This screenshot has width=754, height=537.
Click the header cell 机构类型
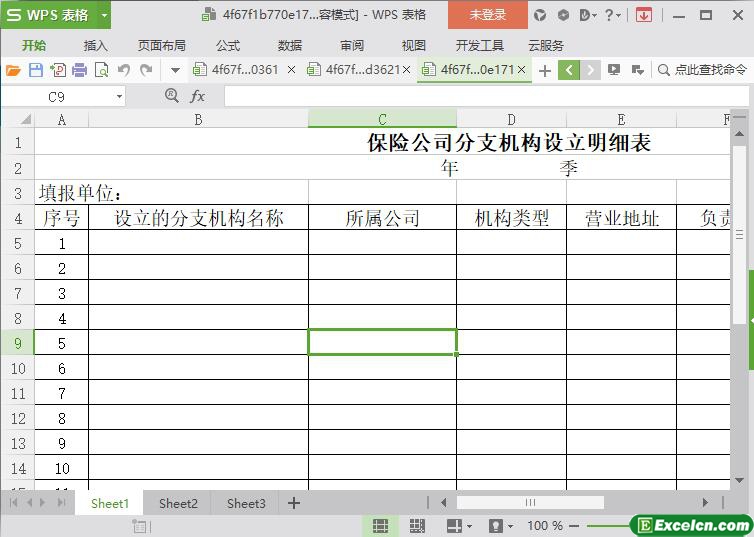[x=512, y=218]
